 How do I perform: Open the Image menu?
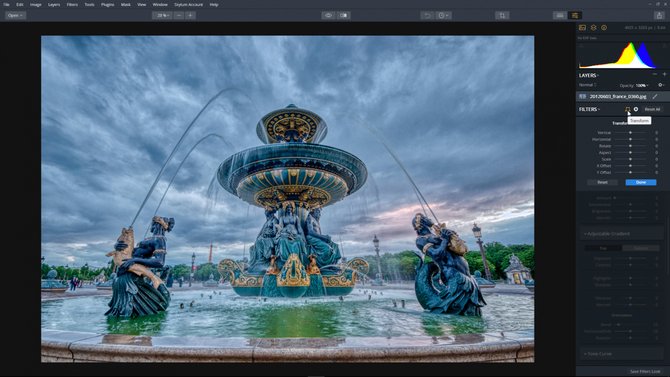(x=36, y=4)
